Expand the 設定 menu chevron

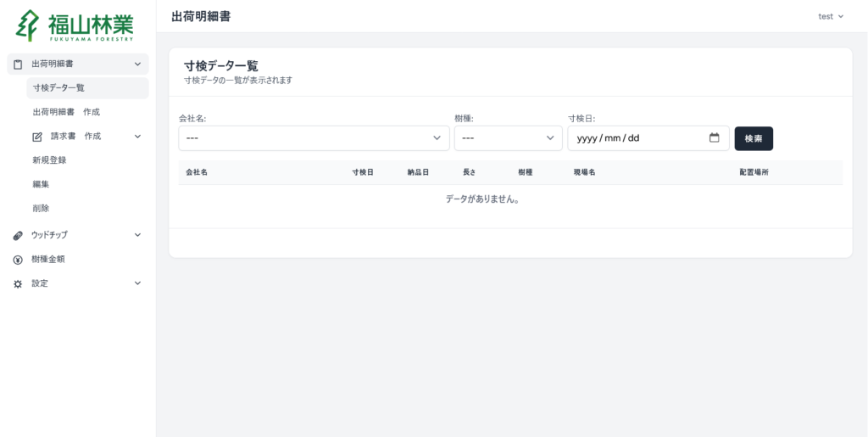click(x=138, y=283)
